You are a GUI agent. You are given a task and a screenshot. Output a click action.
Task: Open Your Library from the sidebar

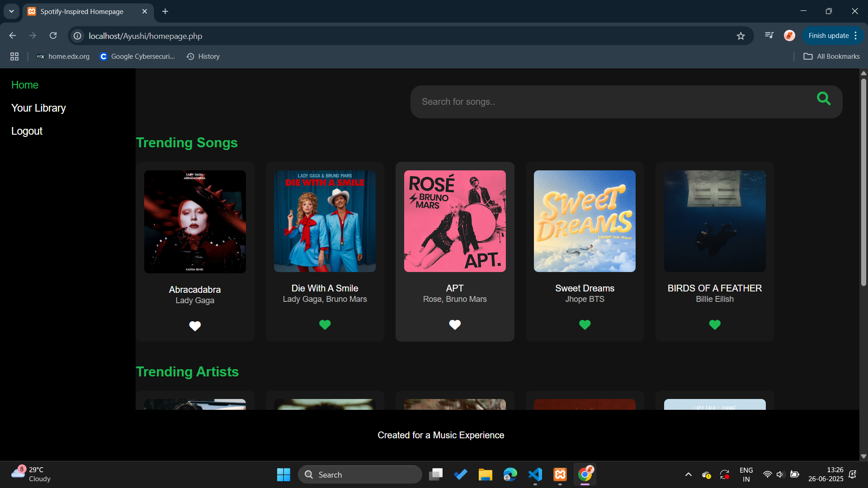tap(38, 108)
